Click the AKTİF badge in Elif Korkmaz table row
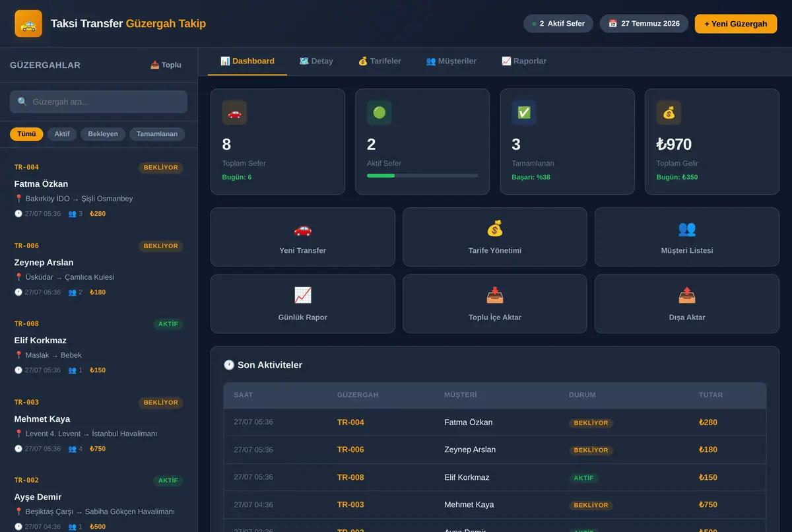The image size is (792, 532). [584, 478]
